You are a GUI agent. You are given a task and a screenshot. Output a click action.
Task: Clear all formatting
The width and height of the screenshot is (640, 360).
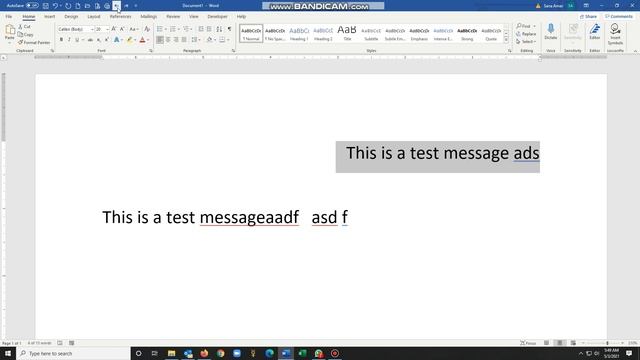[147, 29]
